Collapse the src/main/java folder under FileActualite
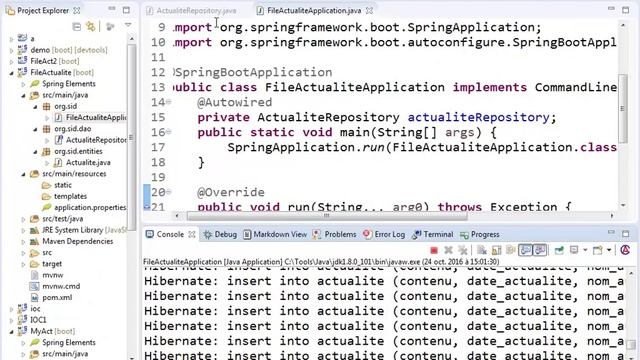Screen dimensions: 640x360 (23, 96)
